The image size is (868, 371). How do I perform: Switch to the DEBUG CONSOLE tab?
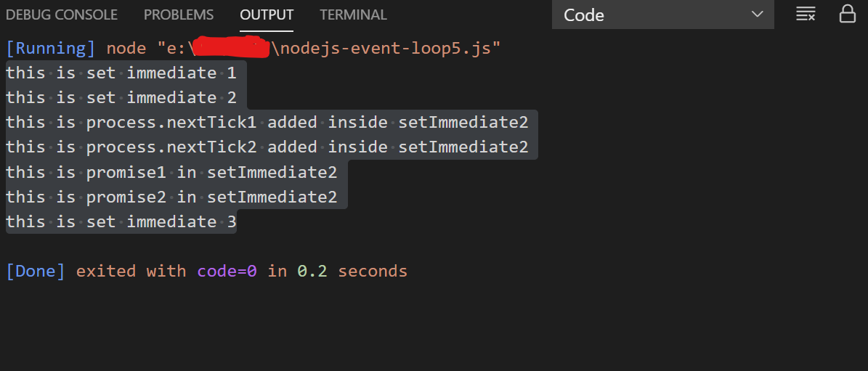pos(62,15)
